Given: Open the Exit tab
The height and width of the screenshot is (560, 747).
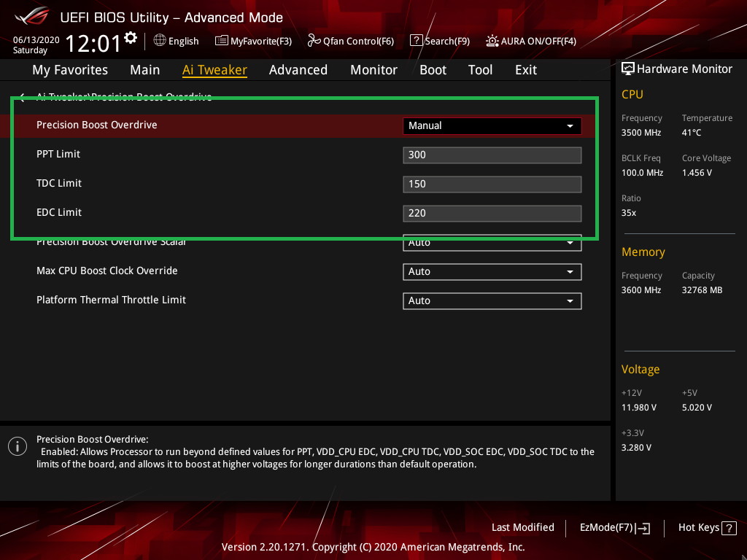Looking at the screenshot, I should point(526,70).
